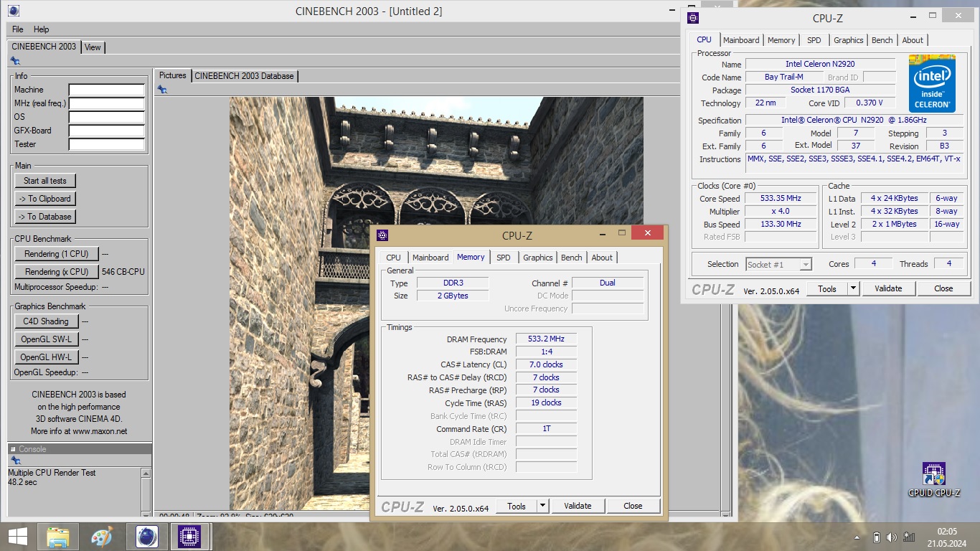
Task: Switch to CPU tab in memory CPU-Z window
Action: click(x=394, y=258)
